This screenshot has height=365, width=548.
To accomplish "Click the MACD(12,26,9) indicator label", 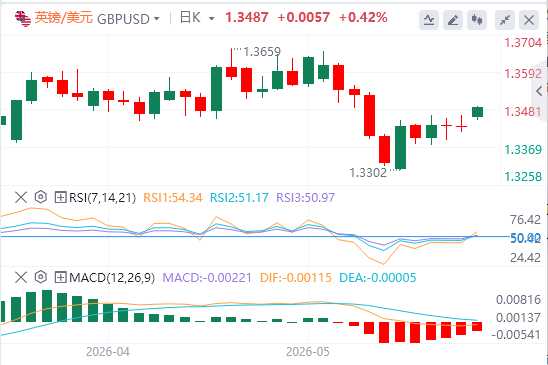I will click(x=112, y=278).
